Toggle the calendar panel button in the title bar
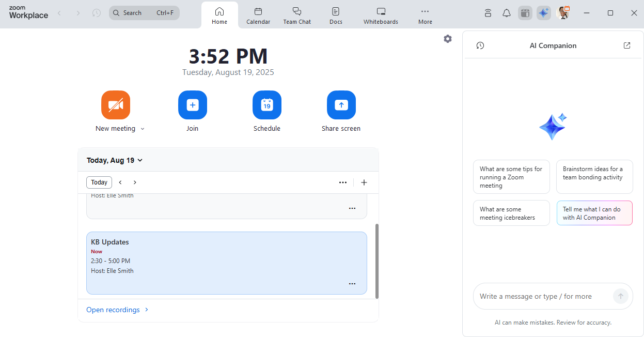 pyautogui.click(x=525, y=13)
